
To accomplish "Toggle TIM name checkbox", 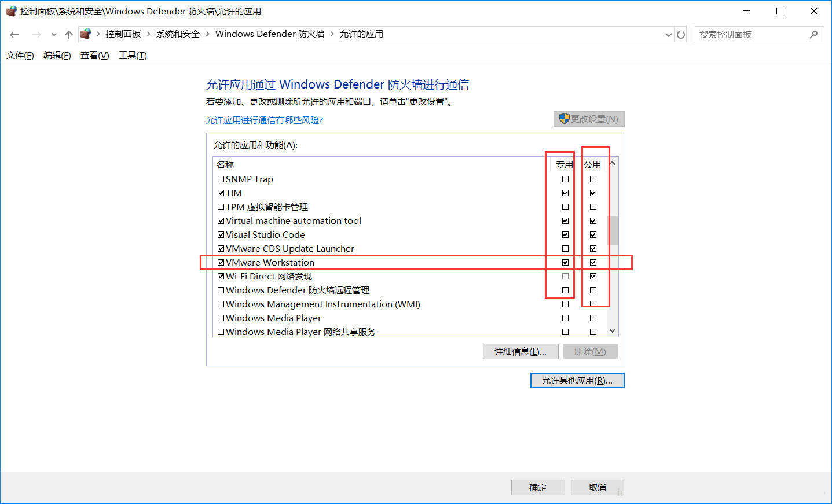I will (221, 193).
